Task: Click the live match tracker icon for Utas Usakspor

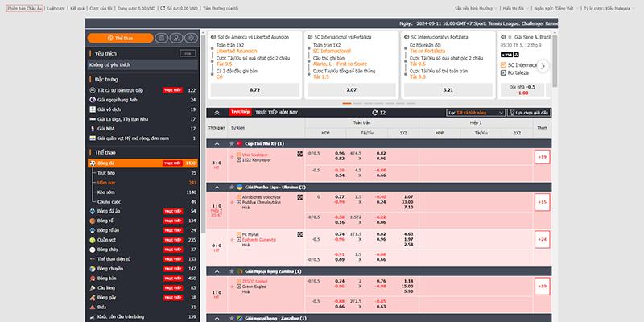Action: click(299, 154)
